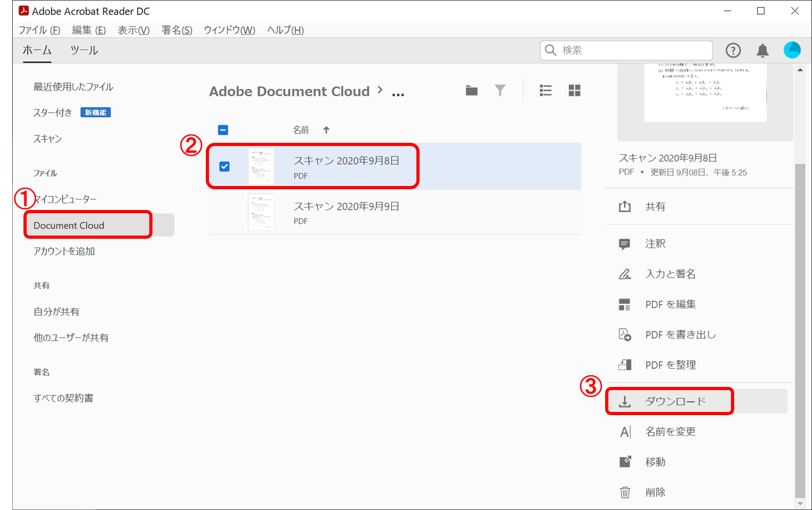812x510 pixels.
Task: Toggle the select-all checkbox in header
Action: pyautogui.click(x=223, y=130)
